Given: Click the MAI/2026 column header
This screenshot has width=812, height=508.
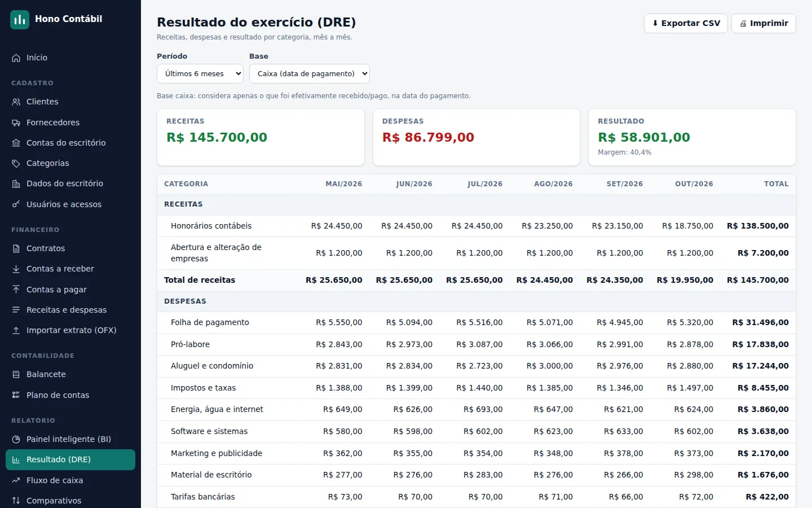Looking at the screenshot, I should point(344,184).
